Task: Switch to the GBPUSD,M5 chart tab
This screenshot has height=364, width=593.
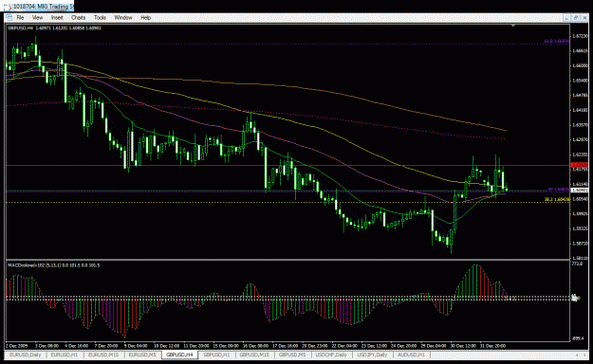Action: [x=292, y=355]
